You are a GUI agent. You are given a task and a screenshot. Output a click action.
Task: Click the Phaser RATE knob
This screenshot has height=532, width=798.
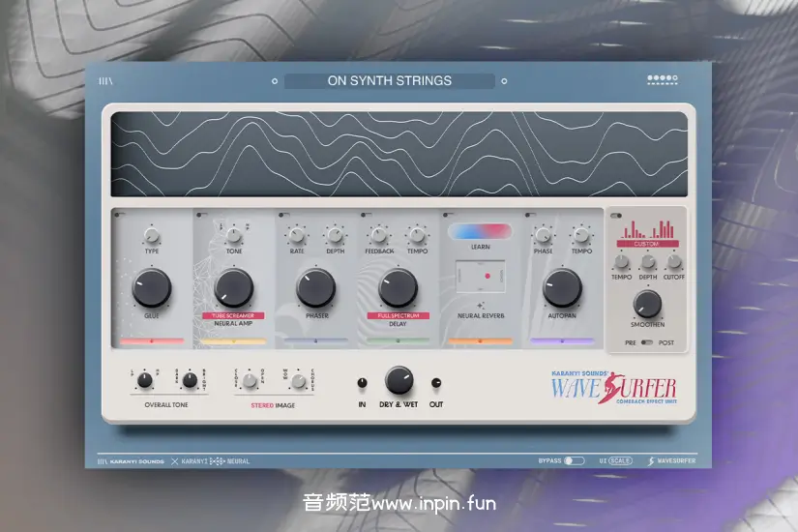(297, 235)
